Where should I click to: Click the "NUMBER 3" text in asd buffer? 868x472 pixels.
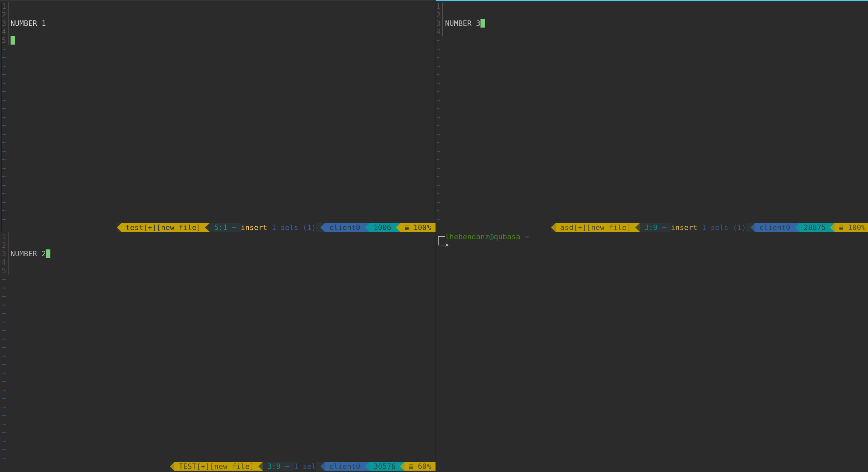click(462, 23)
